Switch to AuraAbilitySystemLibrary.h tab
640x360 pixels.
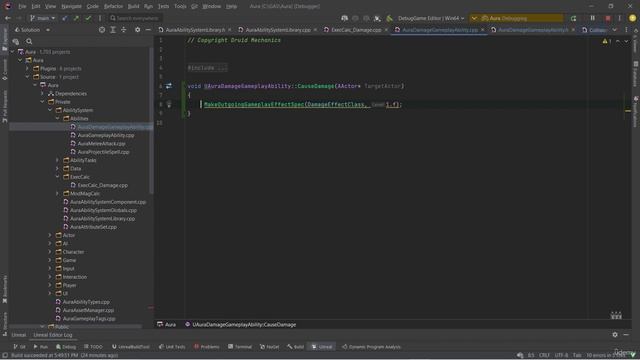point(195,30)
